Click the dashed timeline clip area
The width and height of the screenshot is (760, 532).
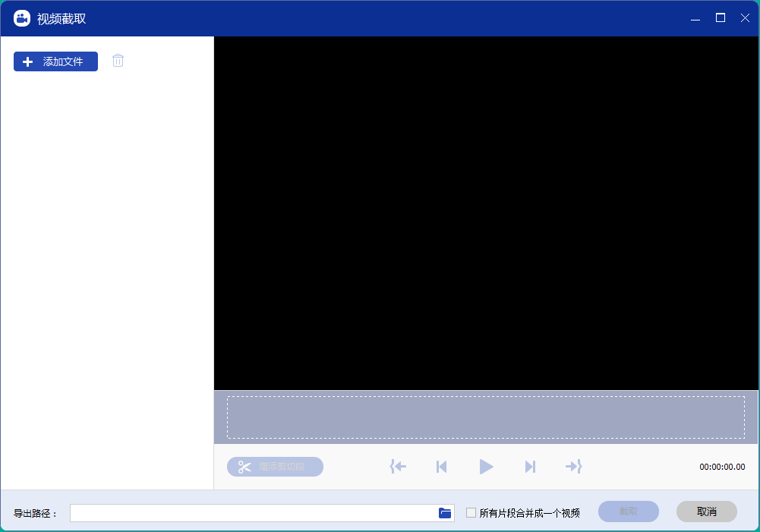[x=485, y=417]
